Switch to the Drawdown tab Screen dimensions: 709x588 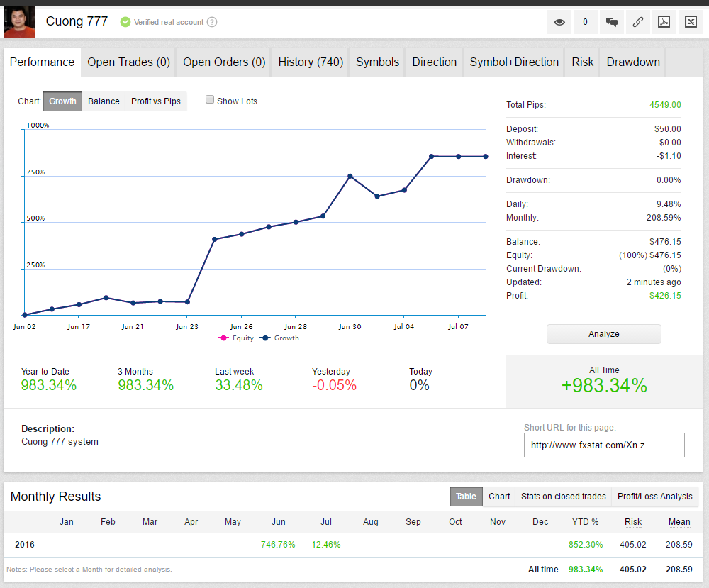pos(633,62)
